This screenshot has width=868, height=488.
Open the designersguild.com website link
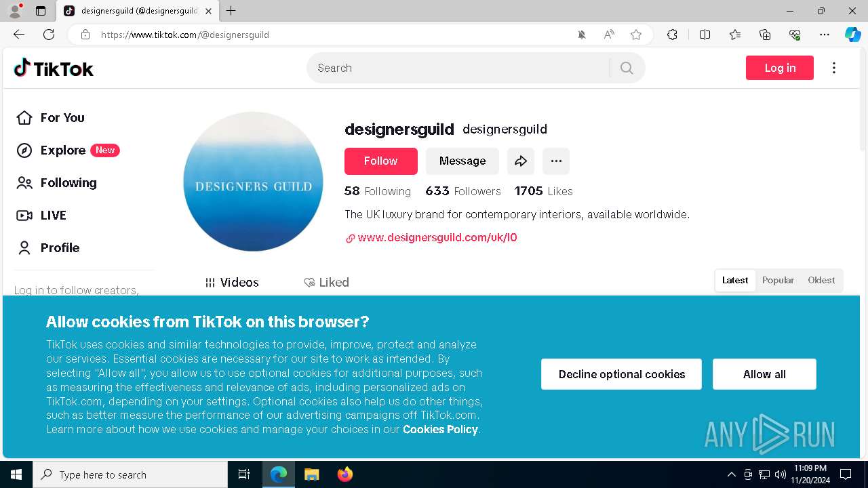tap(437, 237)
